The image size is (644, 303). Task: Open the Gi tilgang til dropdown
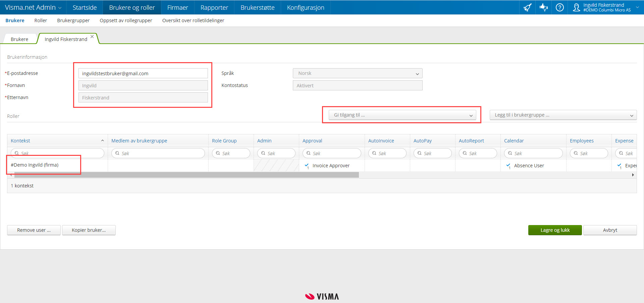(402, 115)
